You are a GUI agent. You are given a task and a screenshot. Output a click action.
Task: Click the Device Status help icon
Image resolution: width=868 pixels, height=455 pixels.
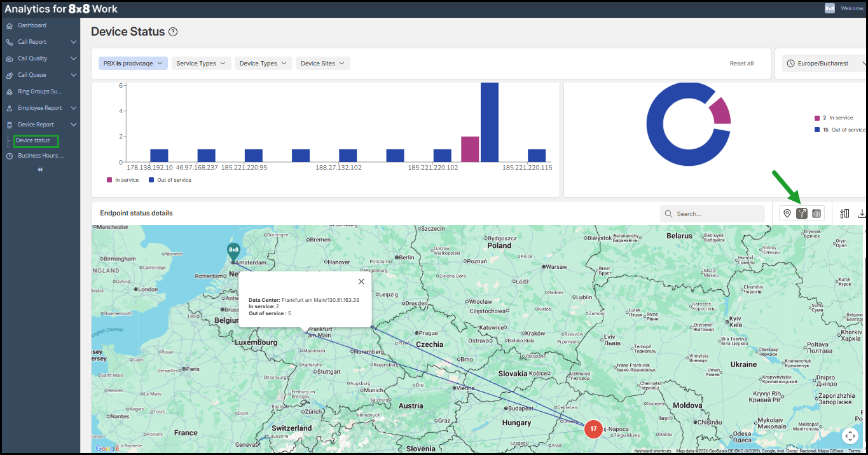pyautogui.click(x=173, y=32)
